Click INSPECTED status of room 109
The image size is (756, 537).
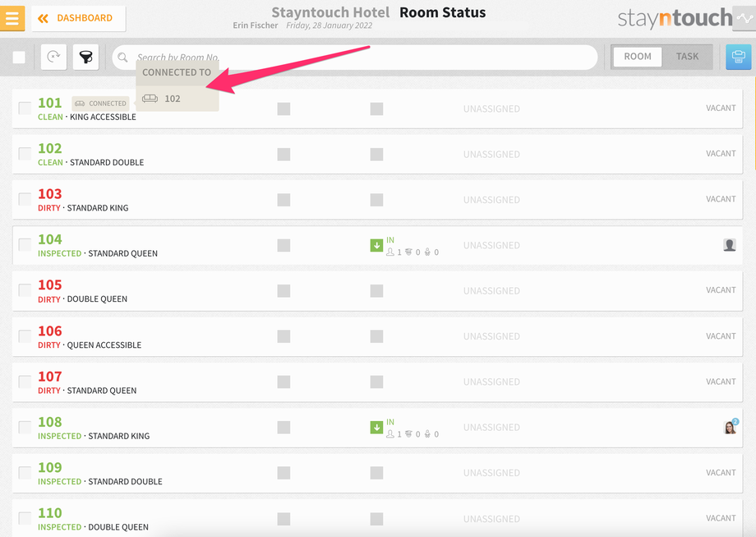tap(60, 482)
